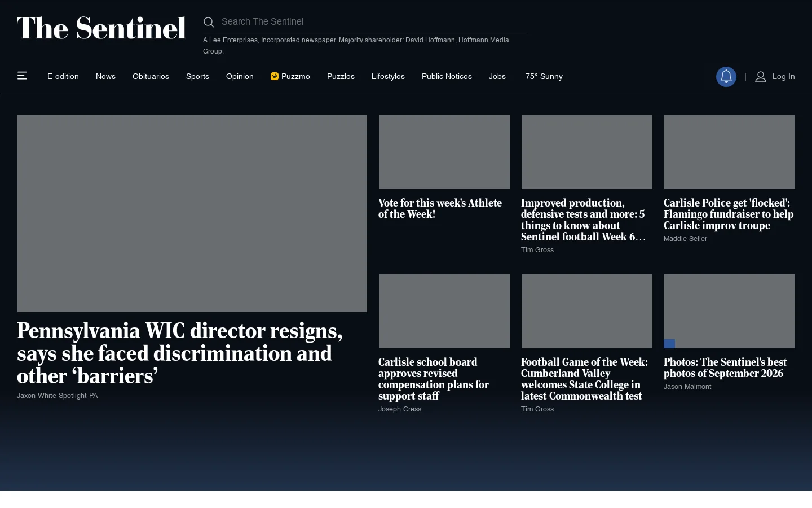Read the Improved production, defensive tests article
The width and height of the screenshot is (812, 508).
(583, 220)
